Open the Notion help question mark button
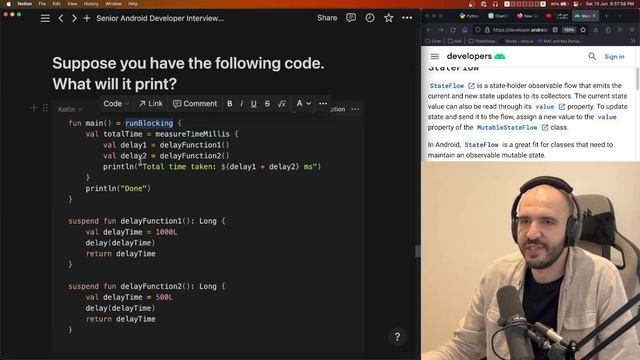This screenshot has width=640, height=360. [x=397, y=337]
